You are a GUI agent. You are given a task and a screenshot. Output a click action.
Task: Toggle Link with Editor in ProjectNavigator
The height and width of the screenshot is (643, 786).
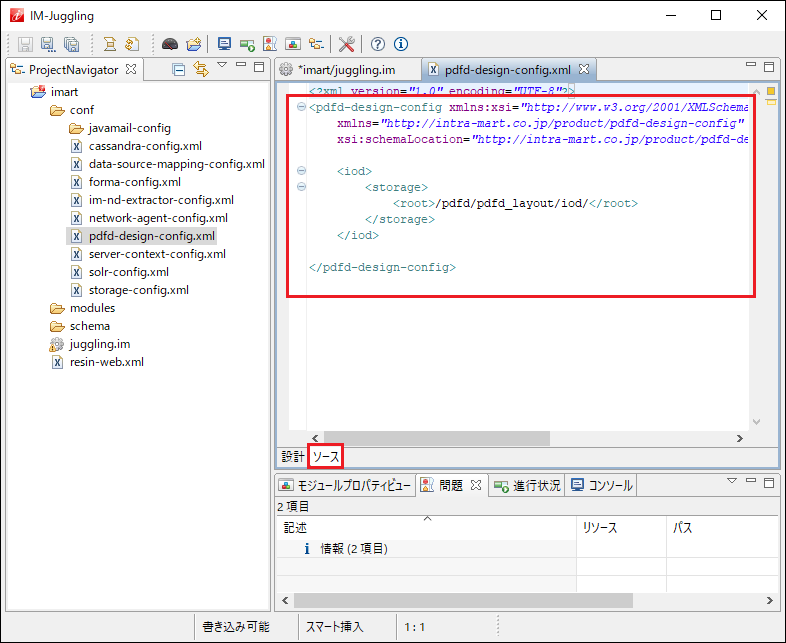tap(200, 70)
